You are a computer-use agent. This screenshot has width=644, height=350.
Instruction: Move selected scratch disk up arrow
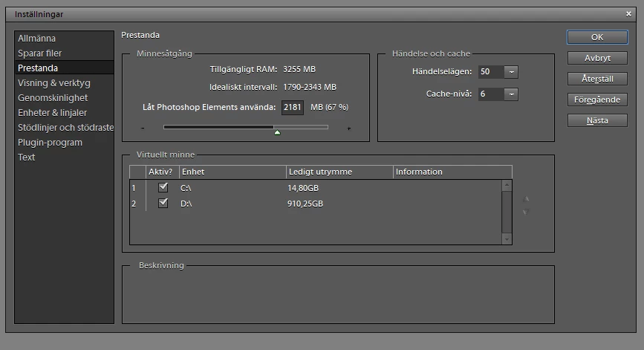[526, 199]
